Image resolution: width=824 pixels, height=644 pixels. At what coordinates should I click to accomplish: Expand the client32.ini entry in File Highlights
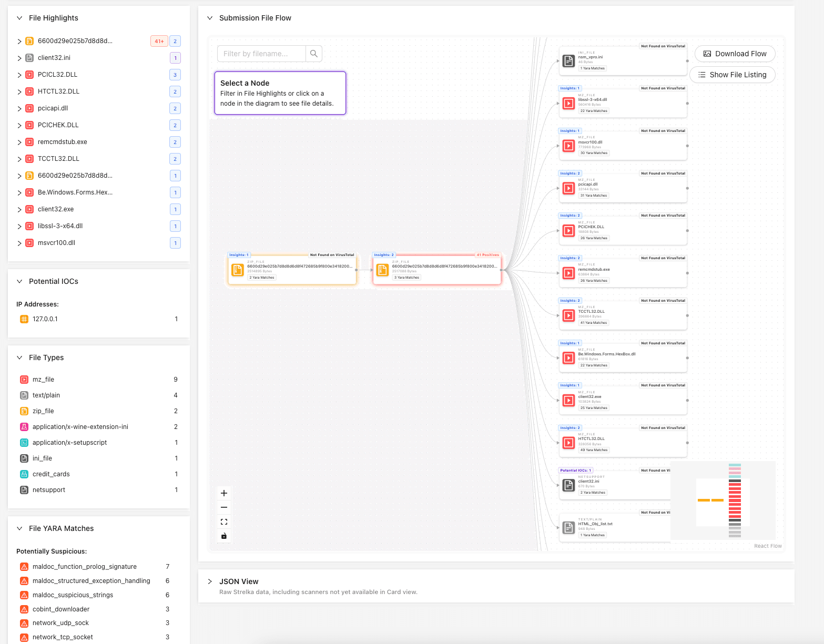pyautogui.click(x=19, y=57)
